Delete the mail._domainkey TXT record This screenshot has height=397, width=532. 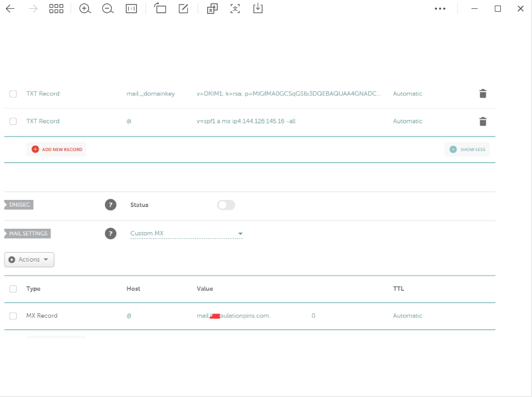click(x=483, y=93)
